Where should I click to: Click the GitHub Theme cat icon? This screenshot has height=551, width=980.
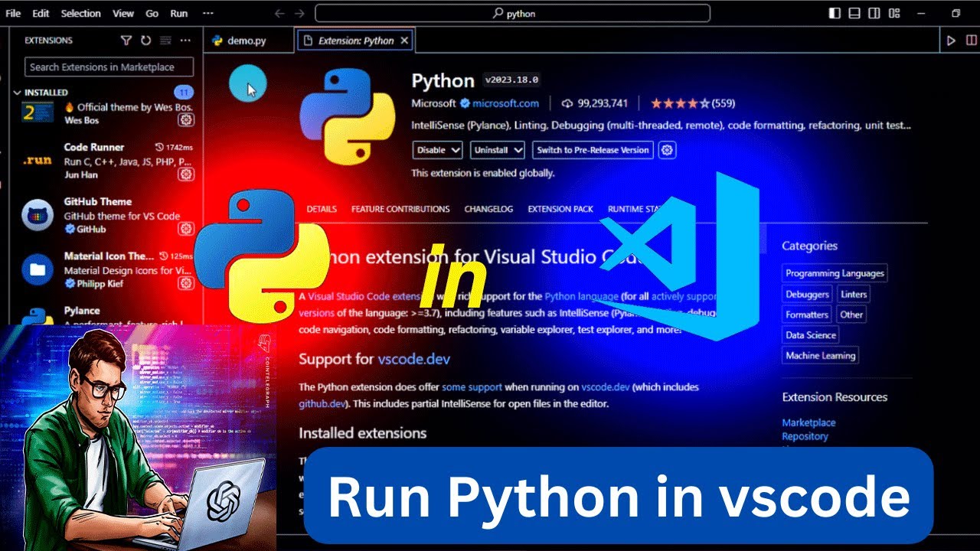(x=38, y=215)
